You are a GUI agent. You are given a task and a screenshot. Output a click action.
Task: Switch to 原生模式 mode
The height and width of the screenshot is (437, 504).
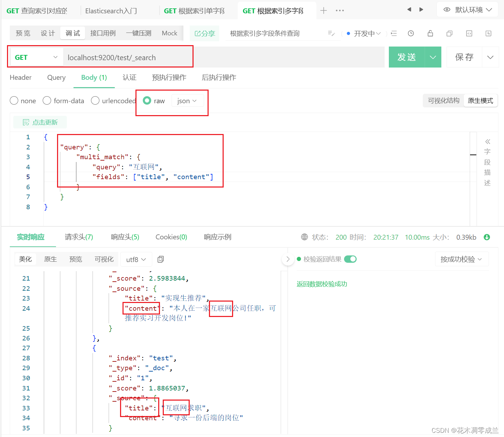tap(481, 101)
